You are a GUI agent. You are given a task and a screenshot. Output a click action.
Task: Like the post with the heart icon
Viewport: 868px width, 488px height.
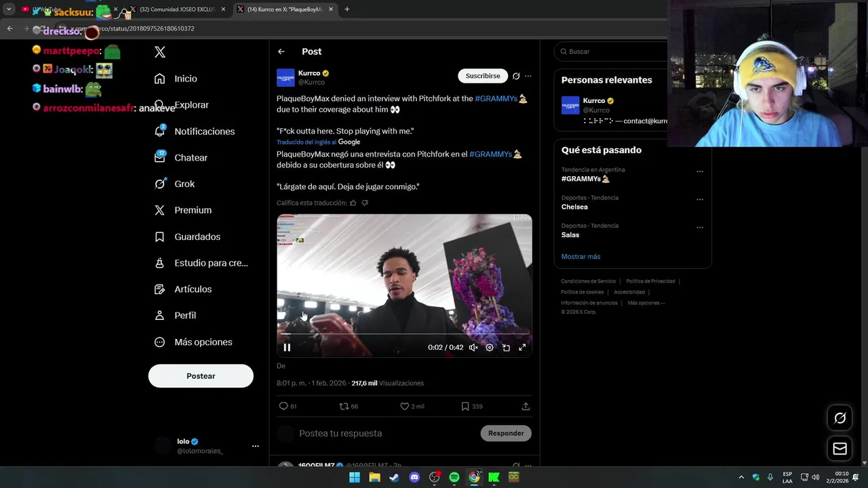tap(405, 407)
